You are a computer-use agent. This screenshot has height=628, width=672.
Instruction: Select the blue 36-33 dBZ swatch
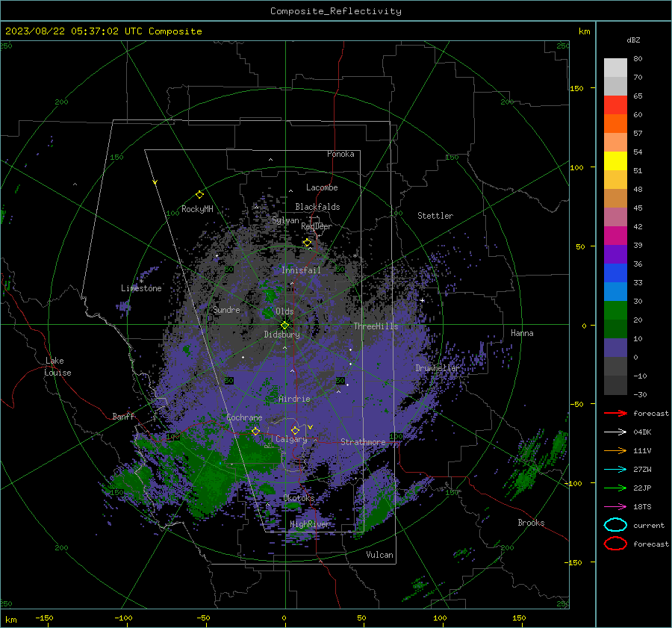pyautogui.click(x=615, y=273)
